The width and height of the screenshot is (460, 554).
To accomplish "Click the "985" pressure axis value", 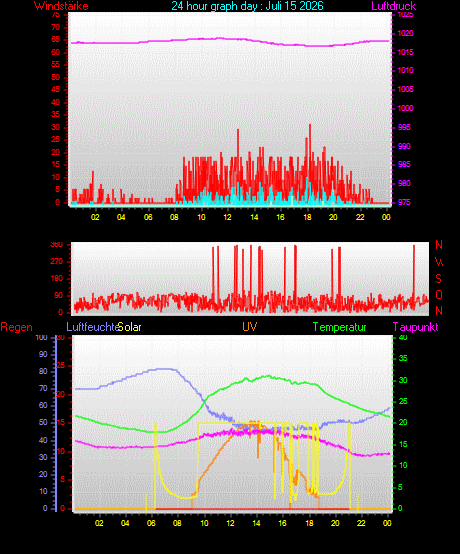I will point(404,164).
